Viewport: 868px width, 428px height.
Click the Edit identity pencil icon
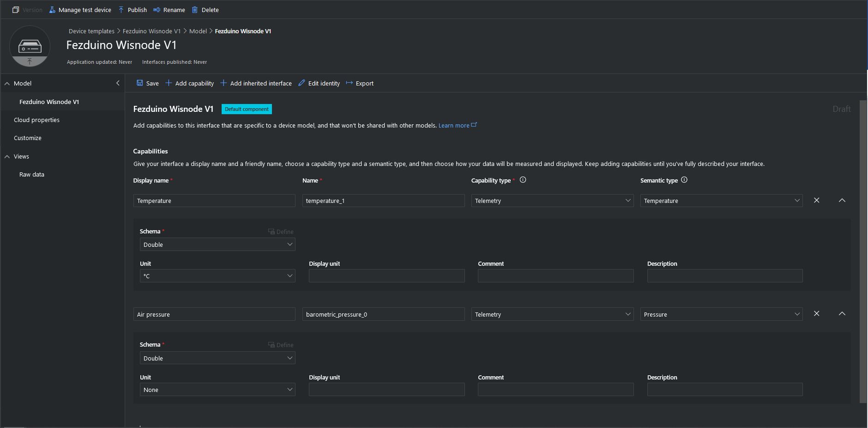coord(302,83)
